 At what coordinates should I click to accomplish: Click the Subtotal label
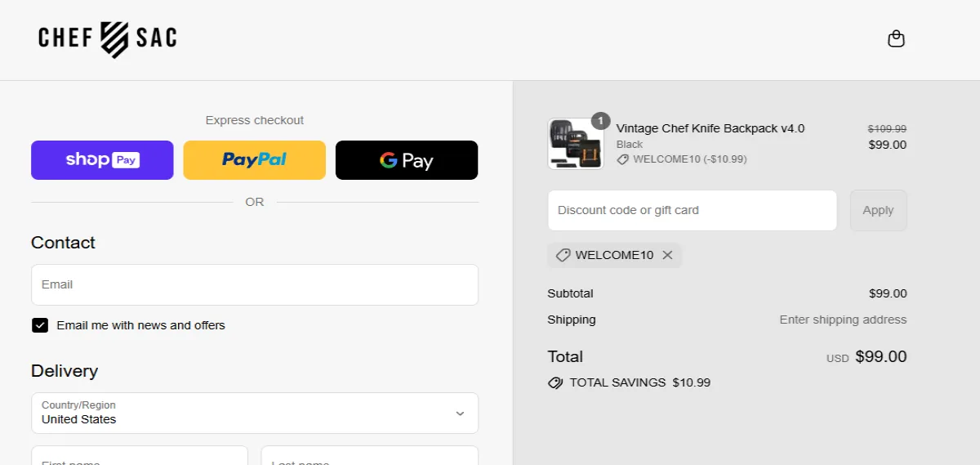[570, 293]
